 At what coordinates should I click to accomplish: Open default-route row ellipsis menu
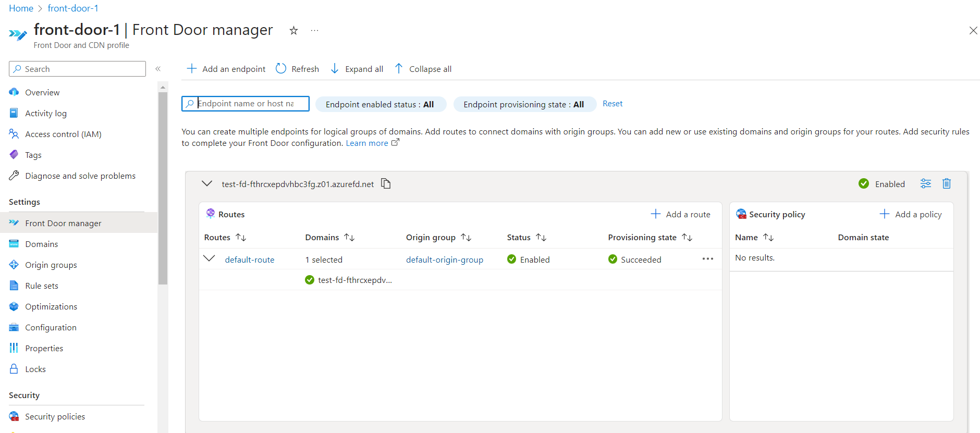(x=707, y=259)
